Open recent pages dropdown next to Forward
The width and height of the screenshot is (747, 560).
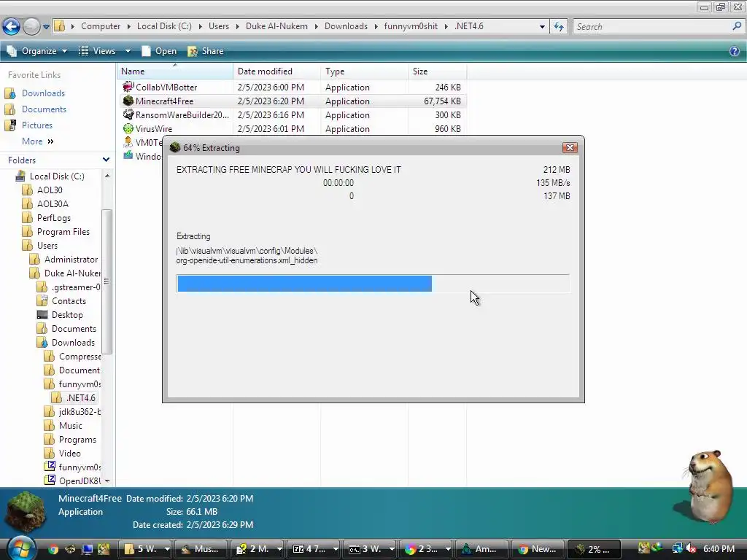pyautogui.click(x=46, y=27)
